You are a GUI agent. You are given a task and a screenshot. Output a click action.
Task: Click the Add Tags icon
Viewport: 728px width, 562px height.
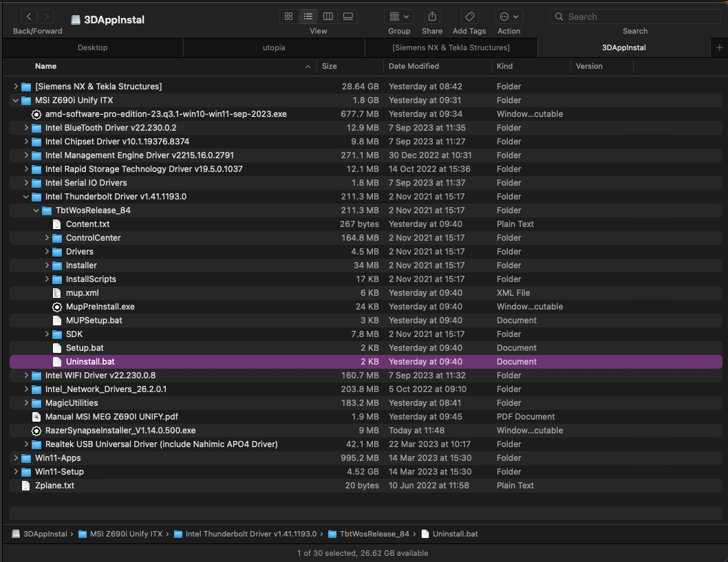point(469,16)
